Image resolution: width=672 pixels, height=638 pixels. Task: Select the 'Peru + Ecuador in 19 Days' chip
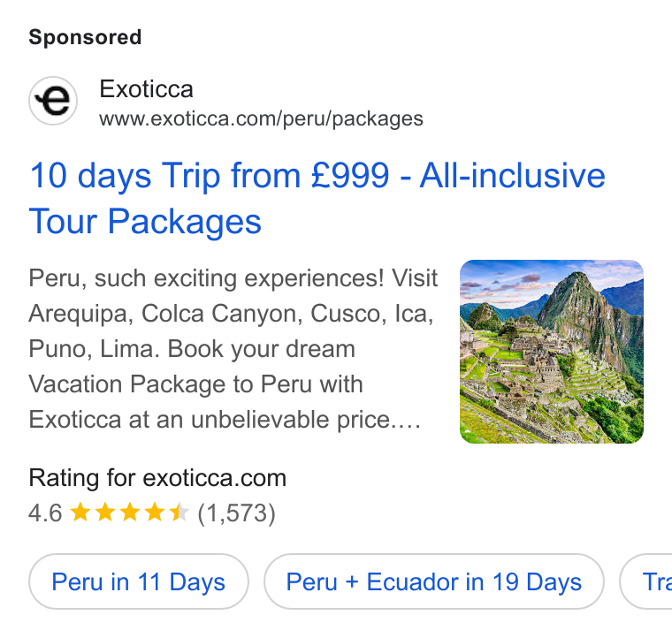coord(434,581)
